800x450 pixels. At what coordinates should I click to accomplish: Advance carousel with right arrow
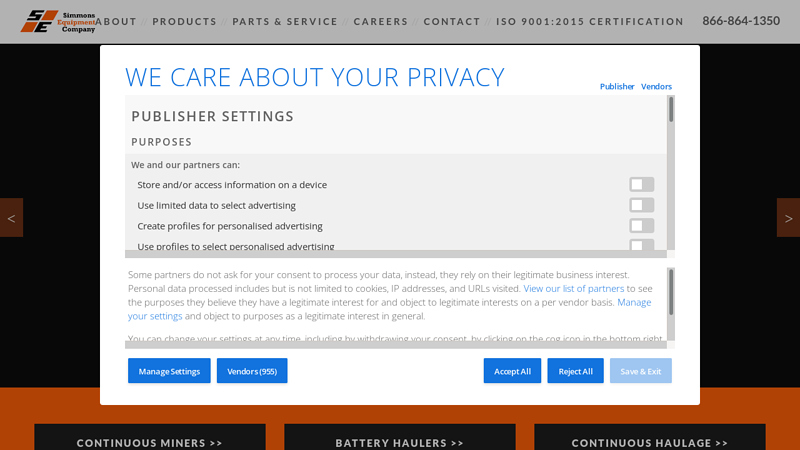pyautogui.click(x=788, y=218)
